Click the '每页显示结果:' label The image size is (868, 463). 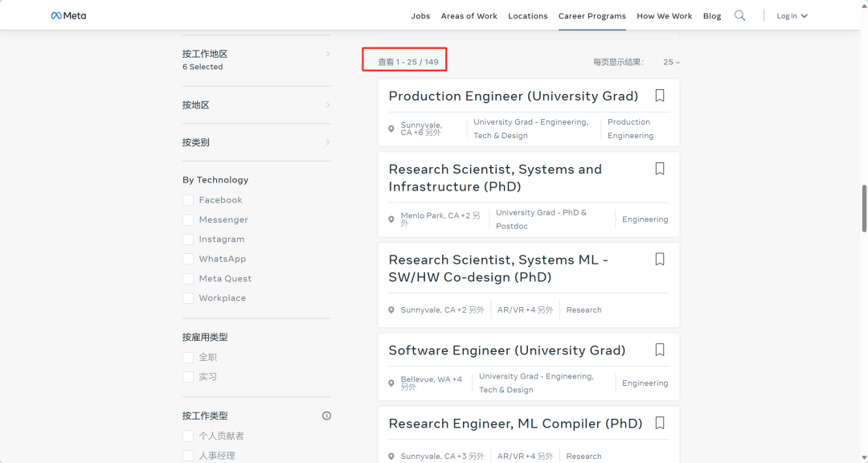point(618,62)
